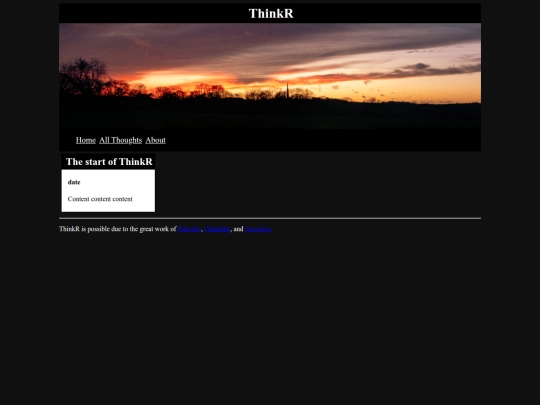
Task: Click the post title The start of ThinkR
Action: click(109, 162)
